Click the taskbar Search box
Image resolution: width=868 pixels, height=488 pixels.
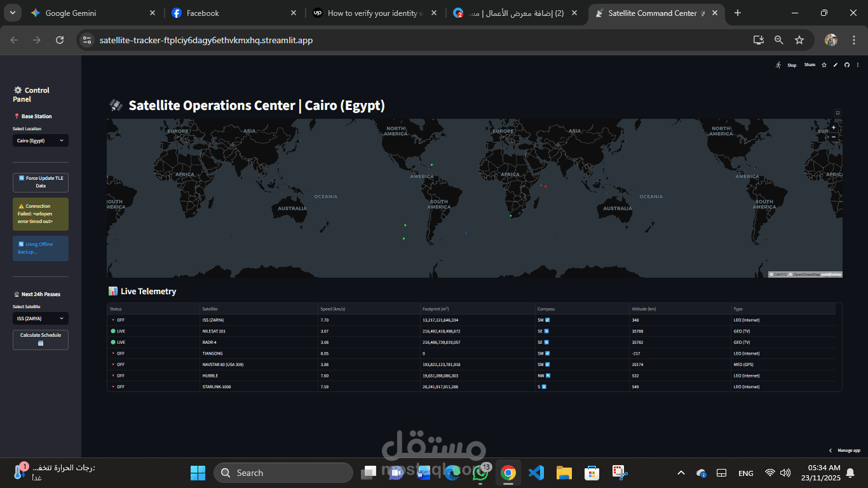283,473
